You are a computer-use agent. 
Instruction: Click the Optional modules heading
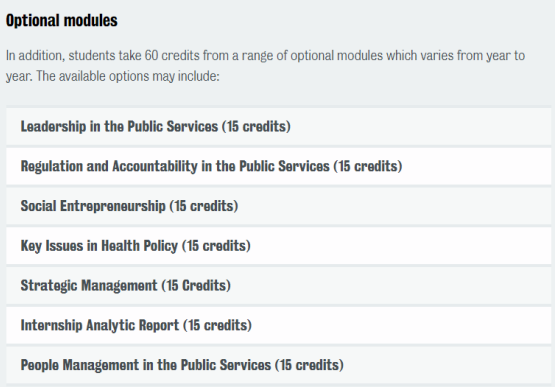[62, 21]
